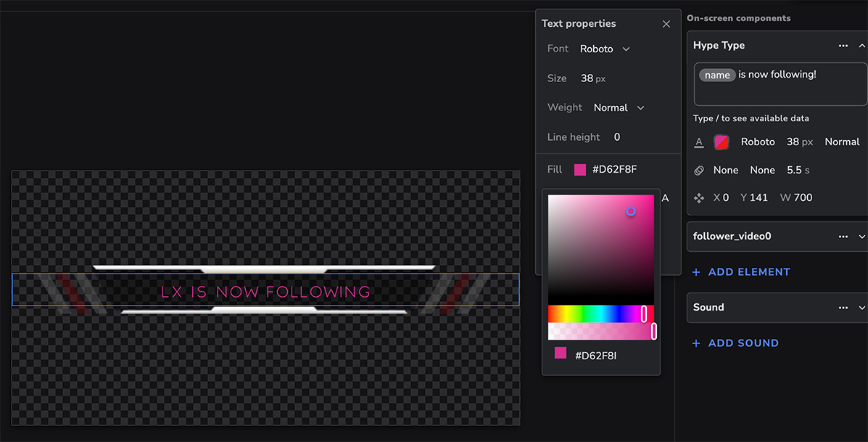
Task: Click the saturation picker handle circle
Action: [x=631, y=211]
